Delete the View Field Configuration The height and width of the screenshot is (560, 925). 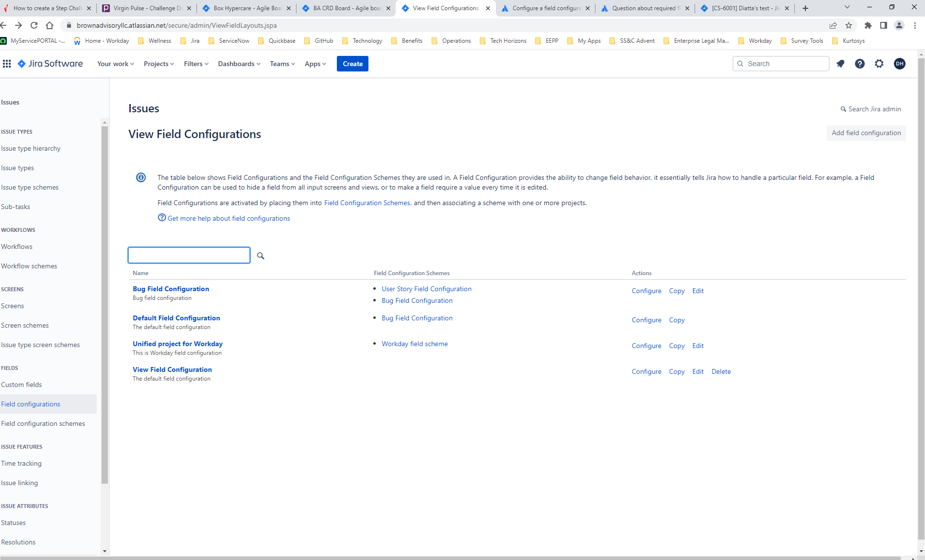721,371
